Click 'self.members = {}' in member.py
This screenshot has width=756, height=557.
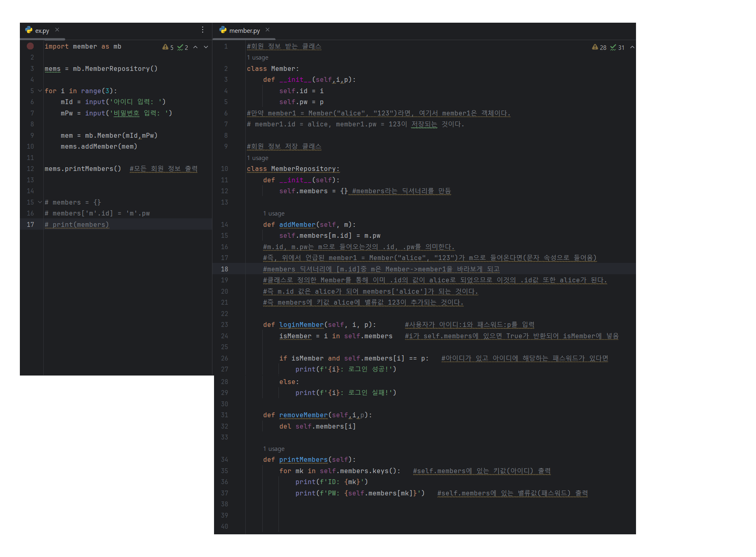coord(314,191)
